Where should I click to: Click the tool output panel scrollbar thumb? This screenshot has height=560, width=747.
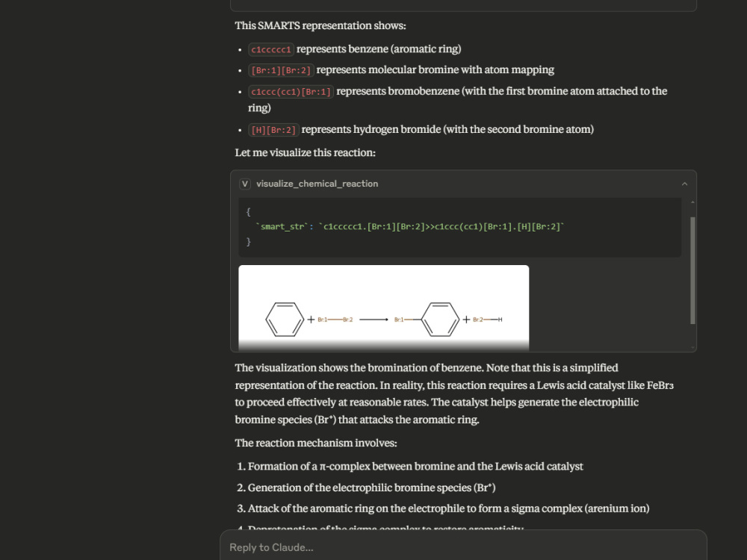(x=692, y=270)
